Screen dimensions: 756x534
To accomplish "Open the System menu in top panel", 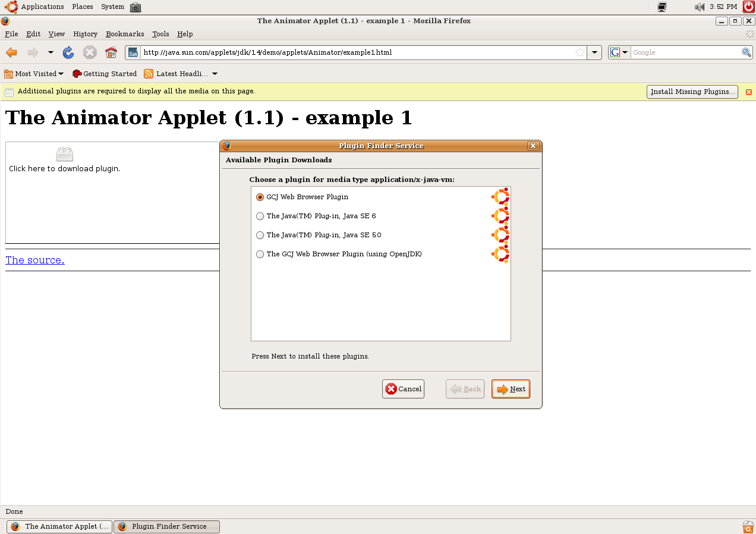I will (x=112, y=7).
